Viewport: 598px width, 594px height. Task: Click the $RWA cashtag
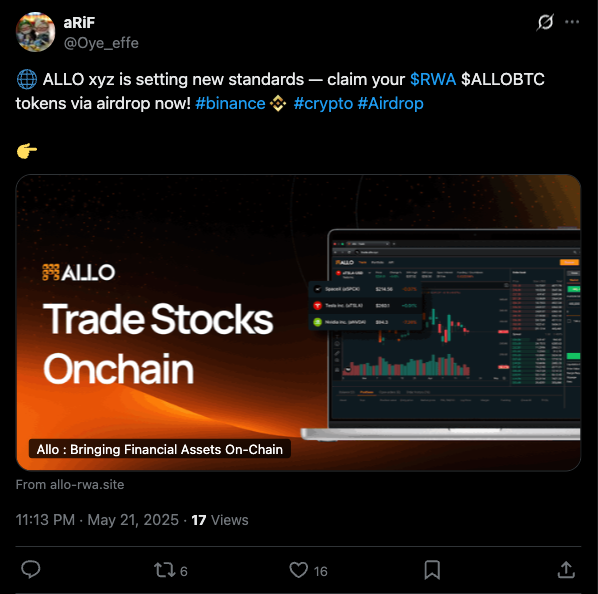[x=433, y=79]
